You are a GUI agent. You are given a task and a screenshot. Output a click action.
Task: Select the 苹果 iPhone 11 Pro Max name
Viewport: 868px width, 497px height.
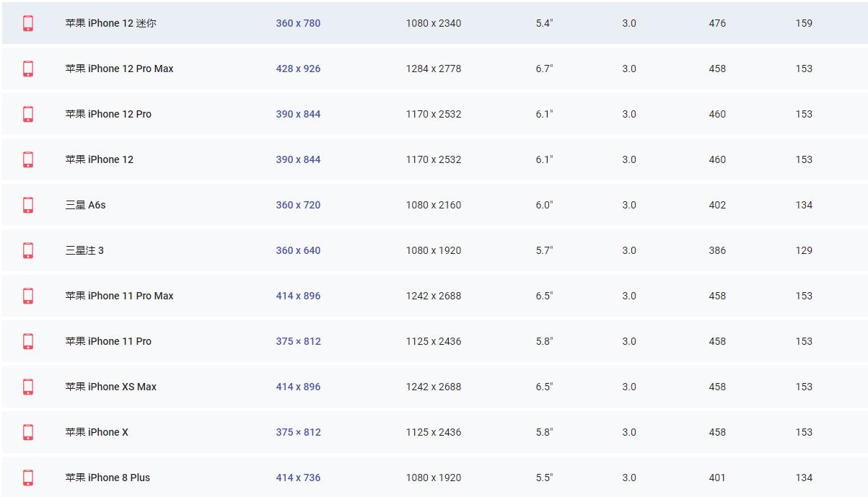tap(119, 296)
